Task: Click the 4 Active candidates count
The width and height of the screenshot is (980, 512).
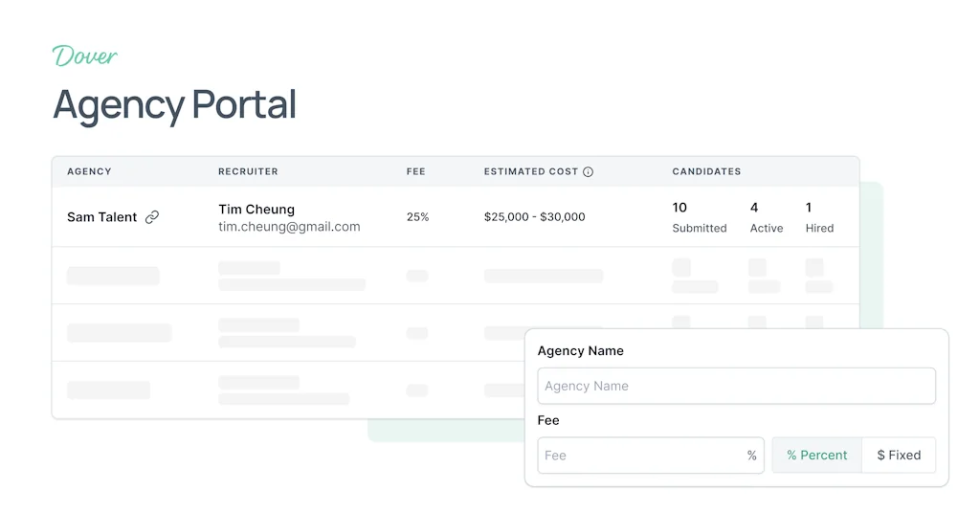Action: tap(767, 217)
